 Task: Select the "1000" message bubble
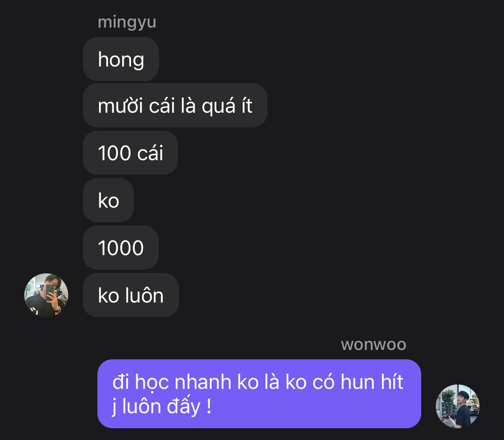tap(121, 248)
